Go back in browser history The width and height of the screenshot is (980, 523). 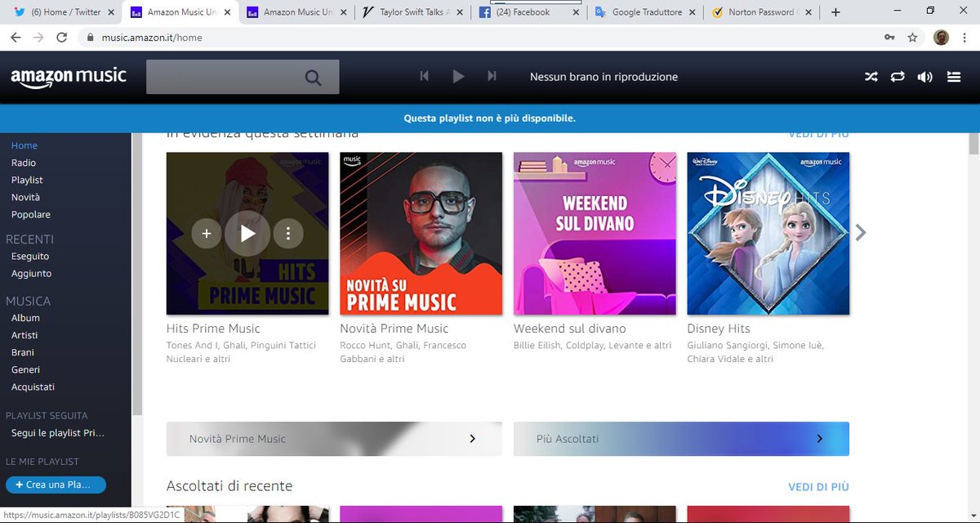click(x=16, y=38)
